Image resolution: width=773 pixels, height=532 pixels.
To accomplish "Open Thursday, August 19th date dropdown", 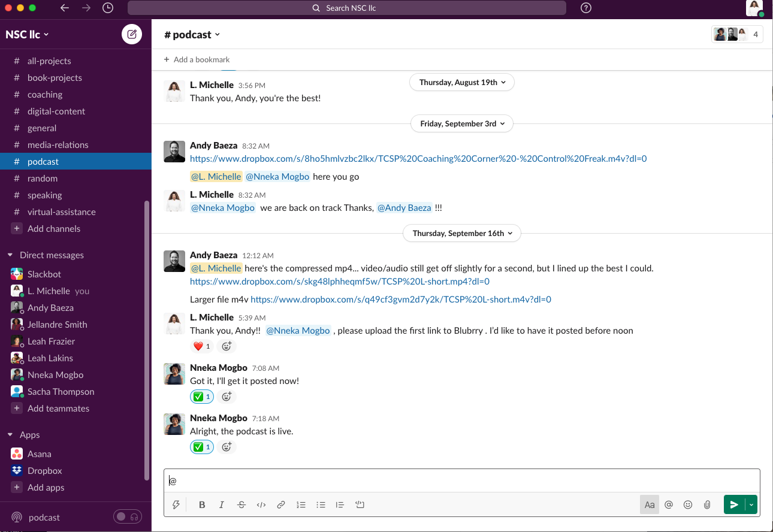I will 462,82.
